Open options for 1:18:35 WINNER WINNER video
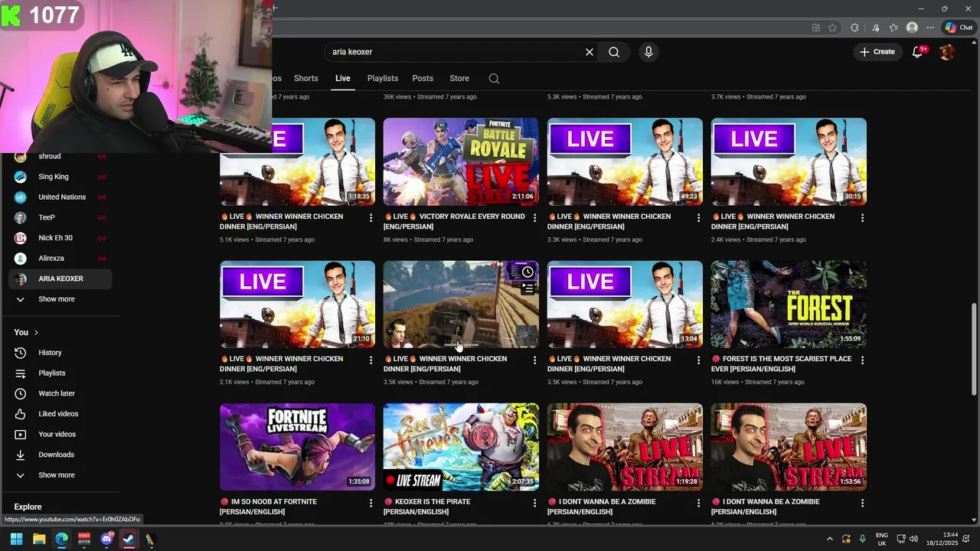This screenshot has height=551, width=980. click(x=371, y=218)
